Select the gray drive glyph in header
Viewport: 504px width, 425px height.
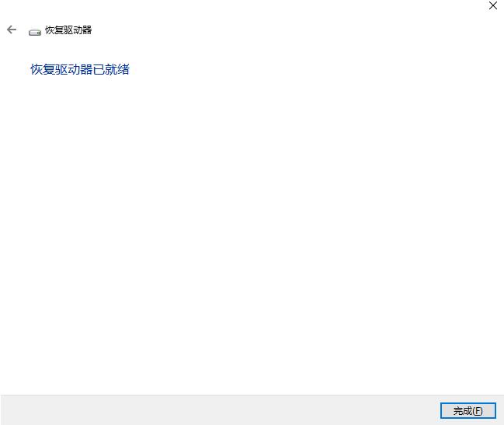click(35, 32)
